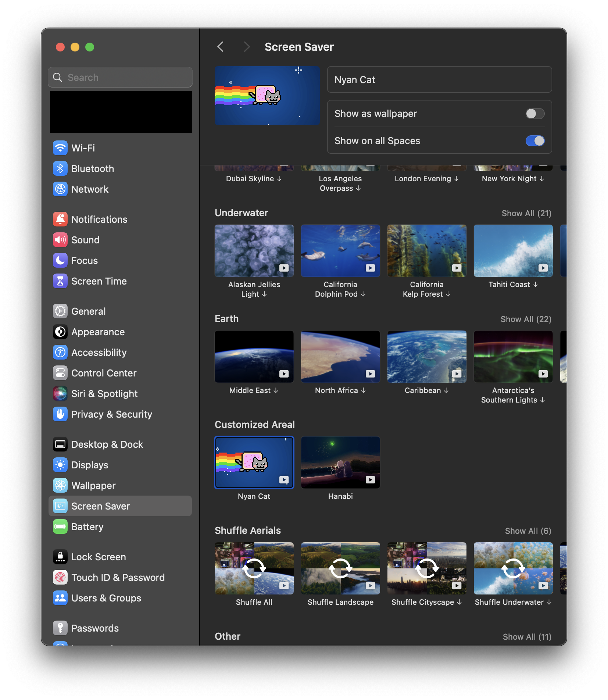Click the search magnifier icon

(x=58, y=77)
